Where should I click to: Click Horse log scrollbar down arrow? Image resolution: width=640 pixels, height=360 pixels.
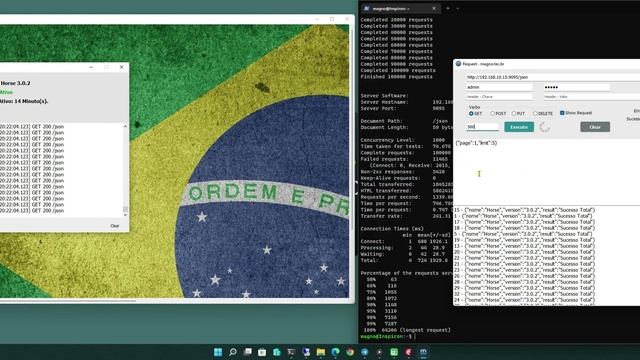point(125,215)
